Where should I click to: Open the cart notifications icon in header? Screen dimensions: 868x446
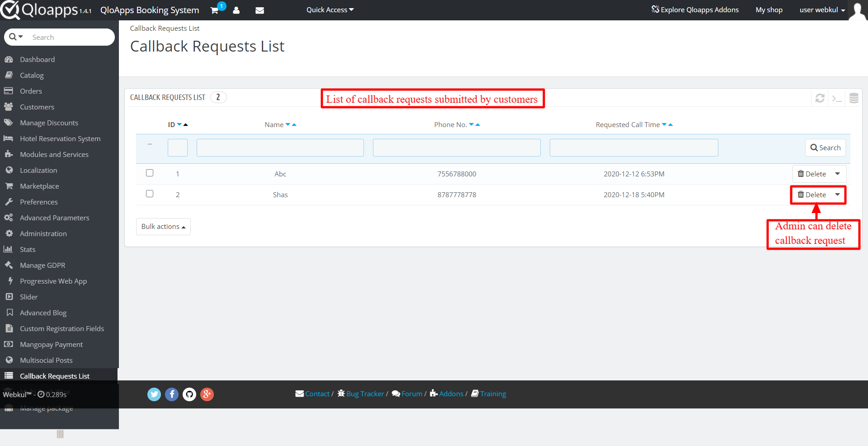[x=214, y=10]
